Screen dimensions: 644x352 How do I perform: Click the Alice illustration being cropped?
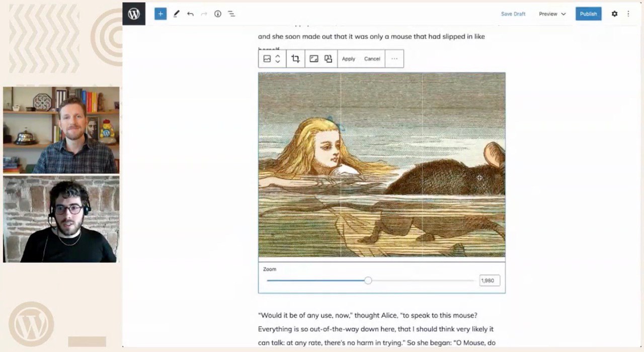point(382,165)
